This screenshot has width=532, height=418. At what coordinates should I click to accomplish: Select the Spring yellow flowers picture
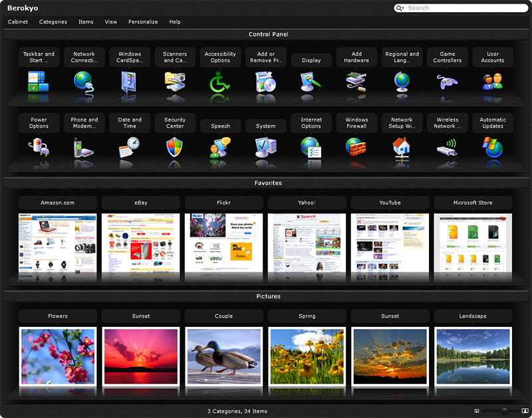307,356
